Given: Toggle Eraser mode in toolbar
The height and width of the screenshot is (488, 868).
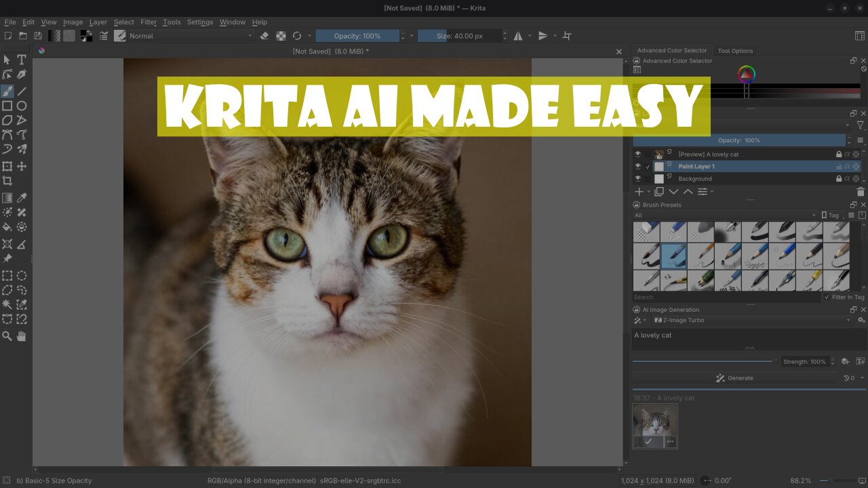Looking at the screenshot, I should (x=264, y=36).
